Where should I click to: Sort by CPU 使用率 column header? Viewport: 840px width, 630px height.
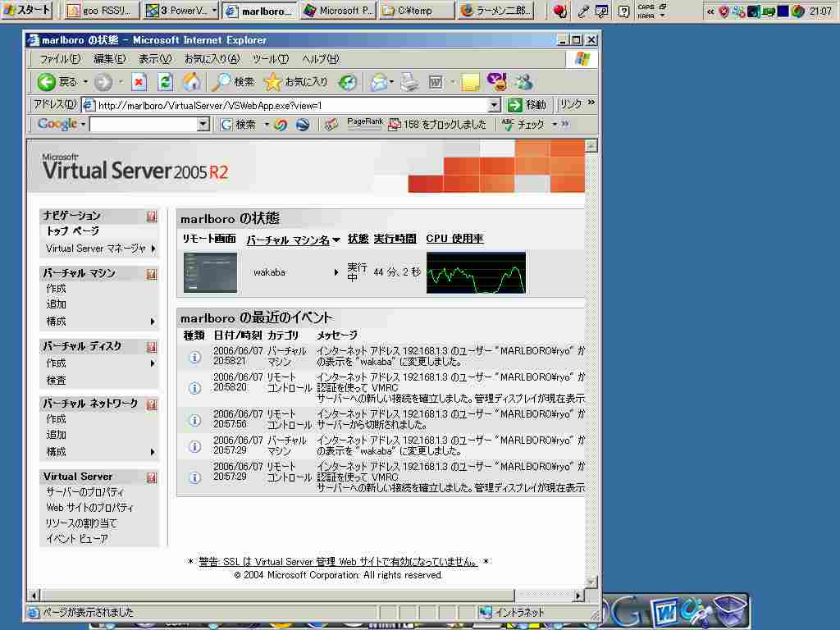tap(454, 239)
